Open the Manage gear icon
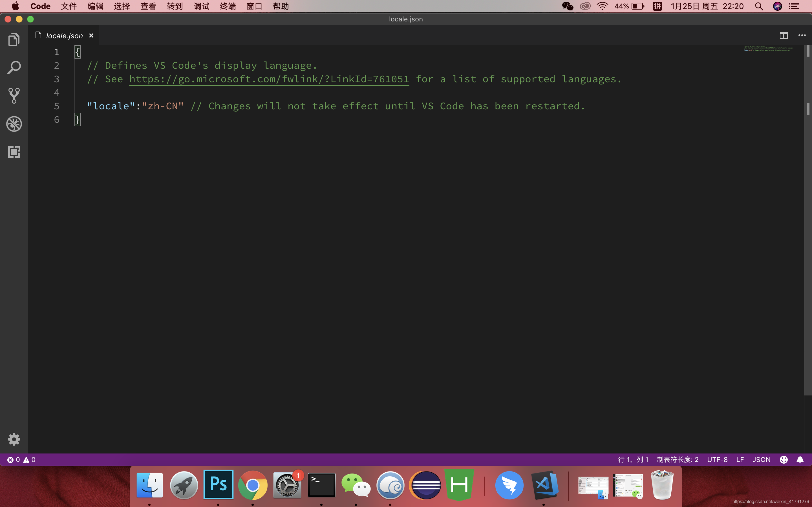Screen dimensions: 812x507 14,439
